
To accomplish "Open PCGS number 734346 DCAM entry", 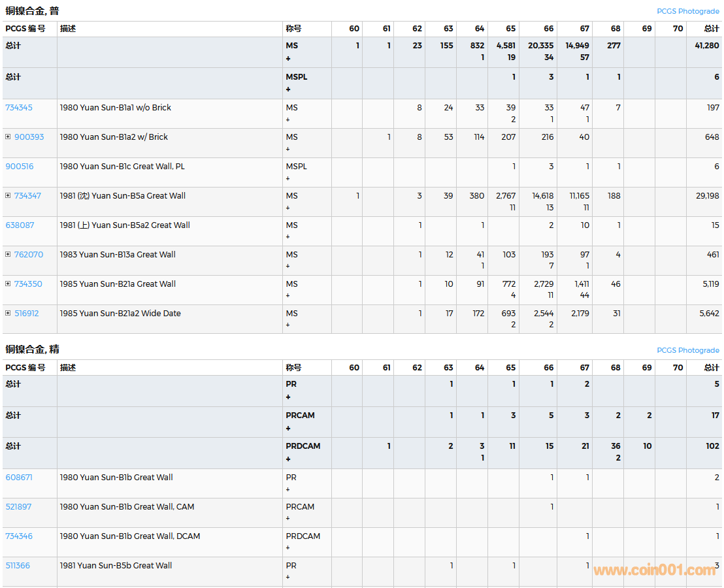I will (19, 536).
